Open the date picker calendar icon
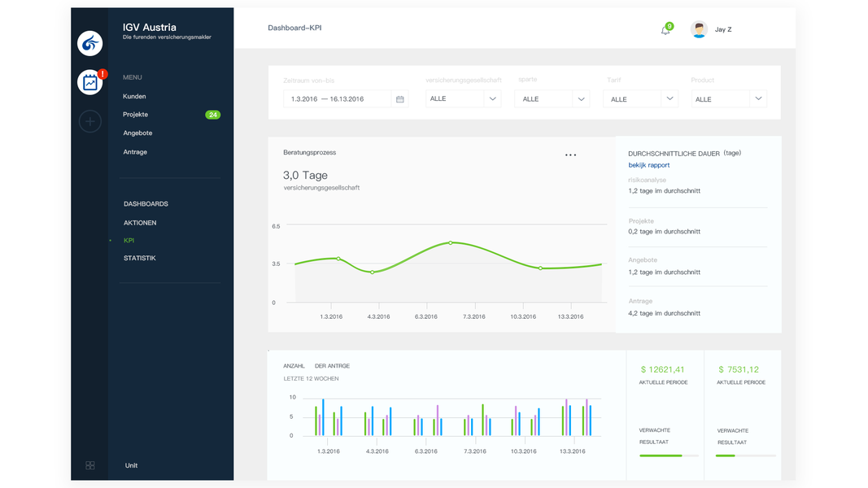The image size is (868, 488). click(x=399, y=99)
